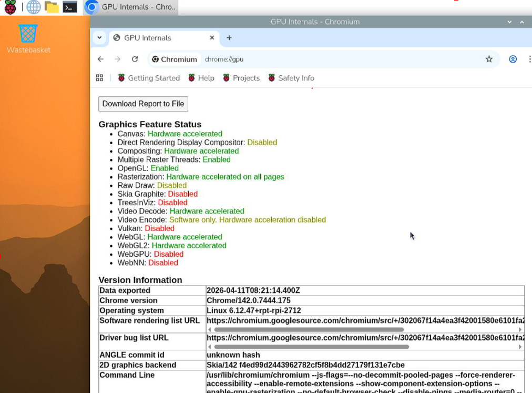Screen dimensions: 532x393
Task: Open a new tab with plus button
Action: pyautogui.click(x=229, y=38)
